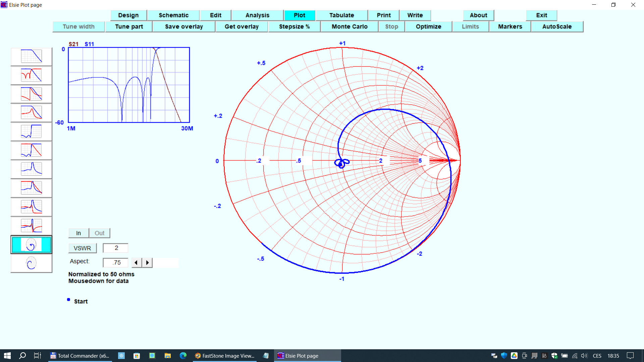Open the Tabulate page
The height and width of the screenshot is (362, 644).
pos(341,15)
